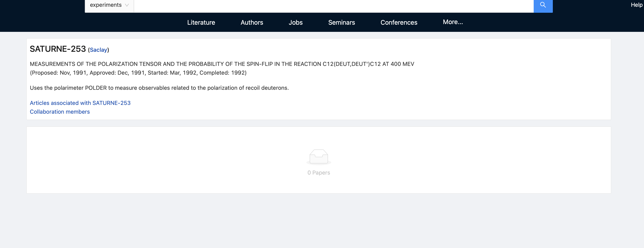Viewport: 644px width, 248px height.
Task: Open the experiments search scope dropdown
Action: [x=109, y=5]
